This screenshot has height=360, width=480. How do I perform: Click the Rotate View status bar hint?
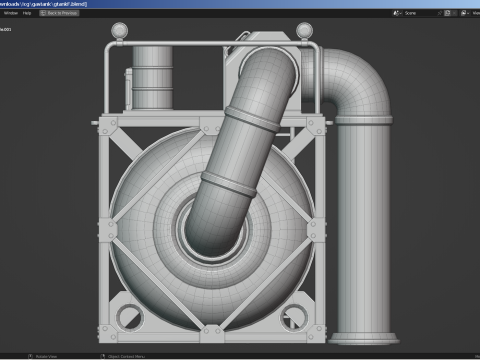pyautogui.click(x=43, y=357)
